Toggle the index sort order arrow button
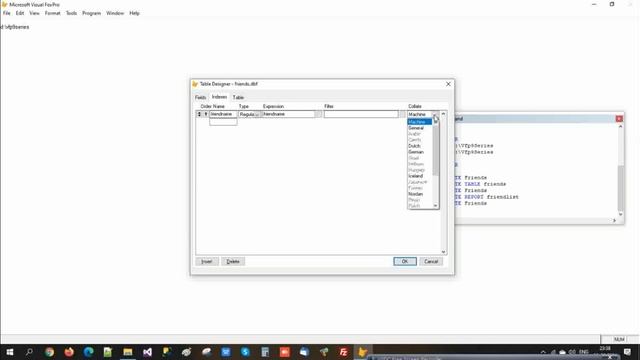The width and height of the screenshot is (640, 360). click(206, 114)
